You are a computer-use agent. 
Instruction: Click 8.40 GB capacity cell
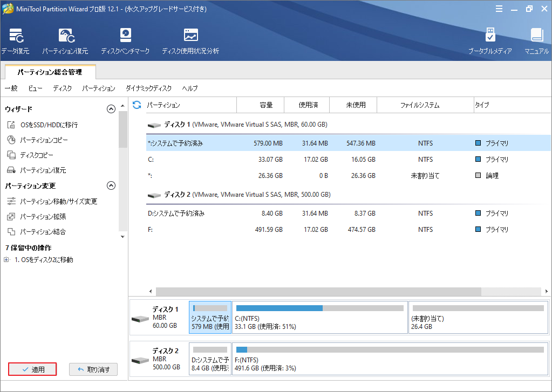coord(272,213)
